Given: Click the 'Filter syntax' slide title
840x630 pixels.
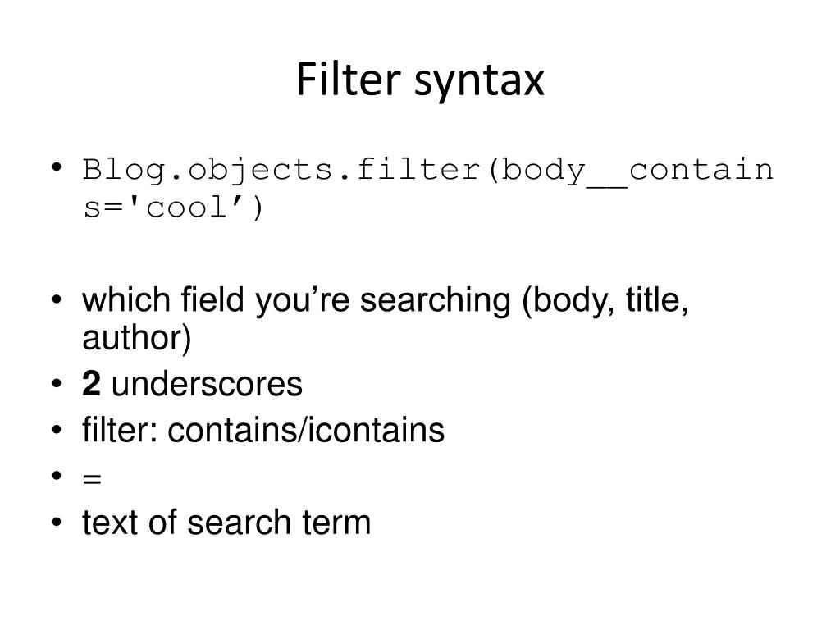Looking at the screenshot, I should [x=420, y=80].
